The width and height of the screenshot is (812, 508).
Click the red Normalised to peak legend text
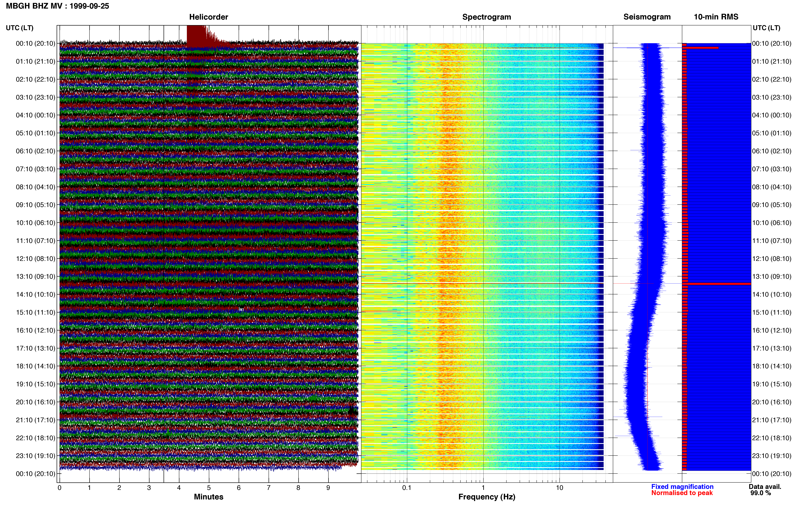point(682,493)
